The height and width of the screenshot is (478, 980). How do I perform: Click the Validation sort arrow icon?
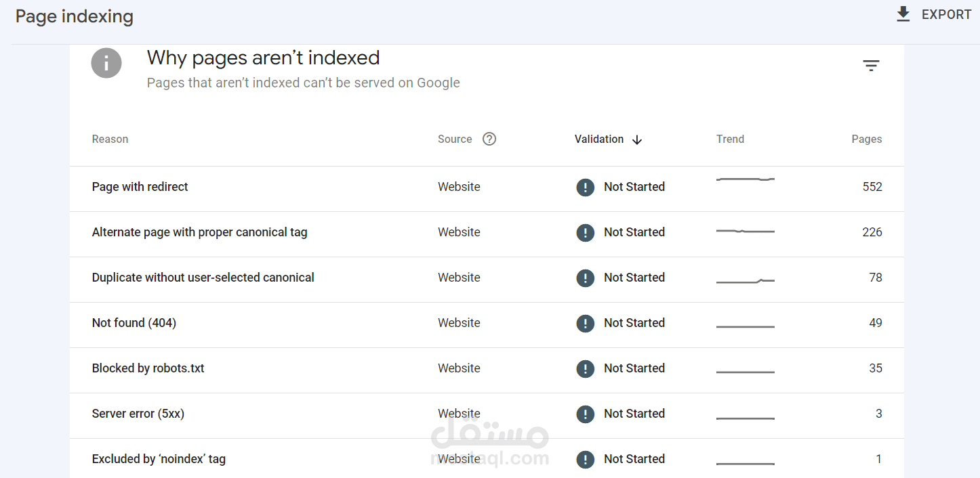(x=637, y=139)
